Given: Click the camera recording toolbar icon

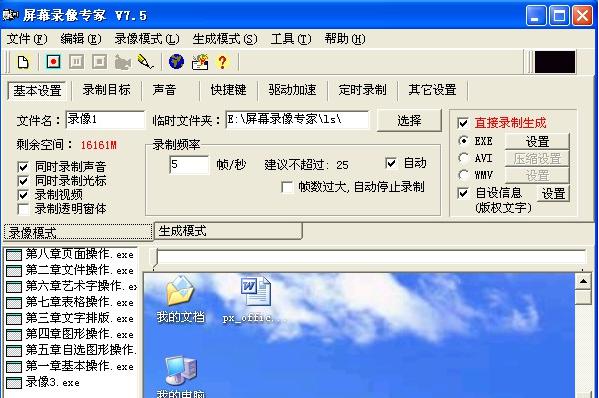Looking at the screenshot, I should pos(123,62).
